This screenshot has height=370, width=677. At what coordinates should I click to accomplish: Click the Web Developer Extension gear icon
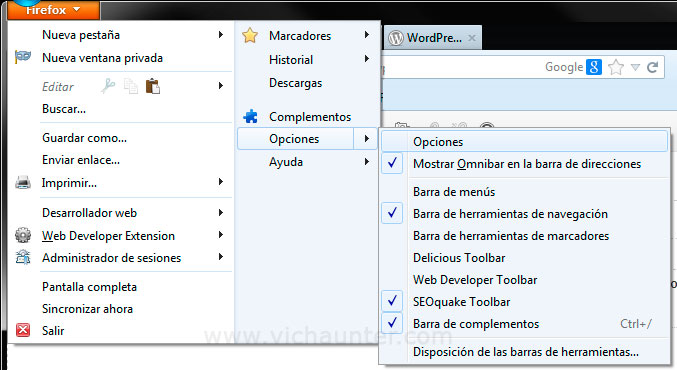pyautogui.click(x=23, y=235)
